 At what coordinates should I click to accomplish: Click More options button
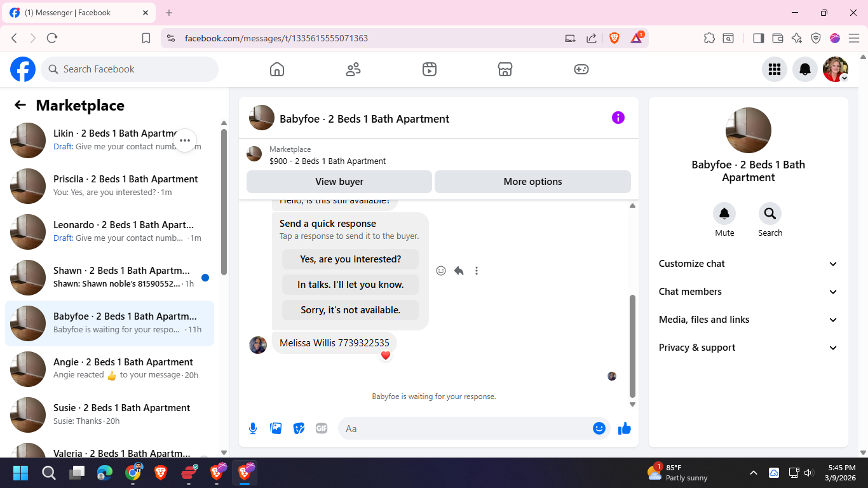pos(532,182)
